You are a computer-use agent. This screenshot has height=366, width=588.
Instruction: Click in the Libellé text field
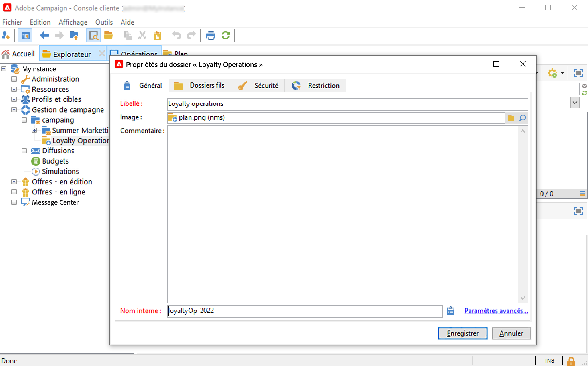(x=347, y=104)
